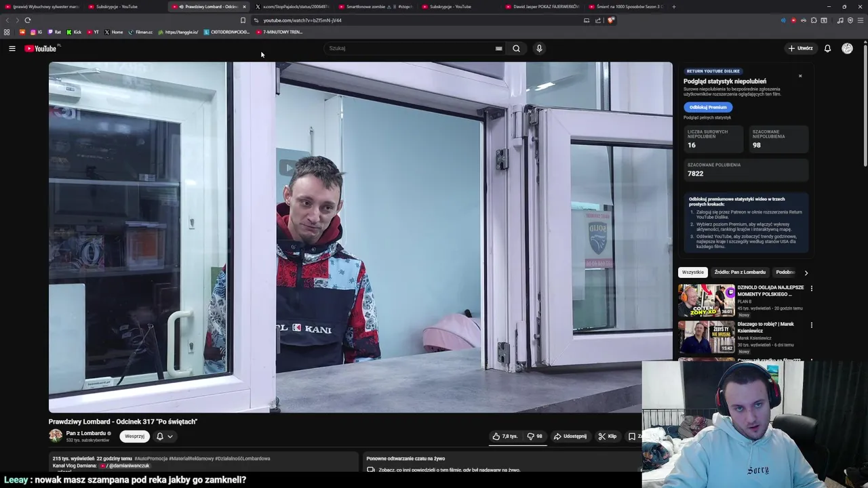The width and height of the screenshot is (868, 488).
Task: Switch to the Dawid Jasper POKAZ FAJERWERKÓW tab
Action: pyautogui.click(x=542, y=7)
